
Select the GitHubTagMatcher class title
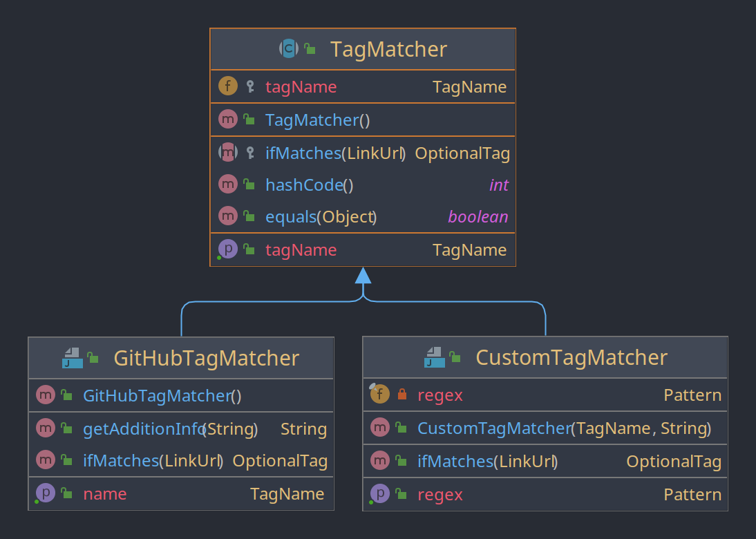207,358
